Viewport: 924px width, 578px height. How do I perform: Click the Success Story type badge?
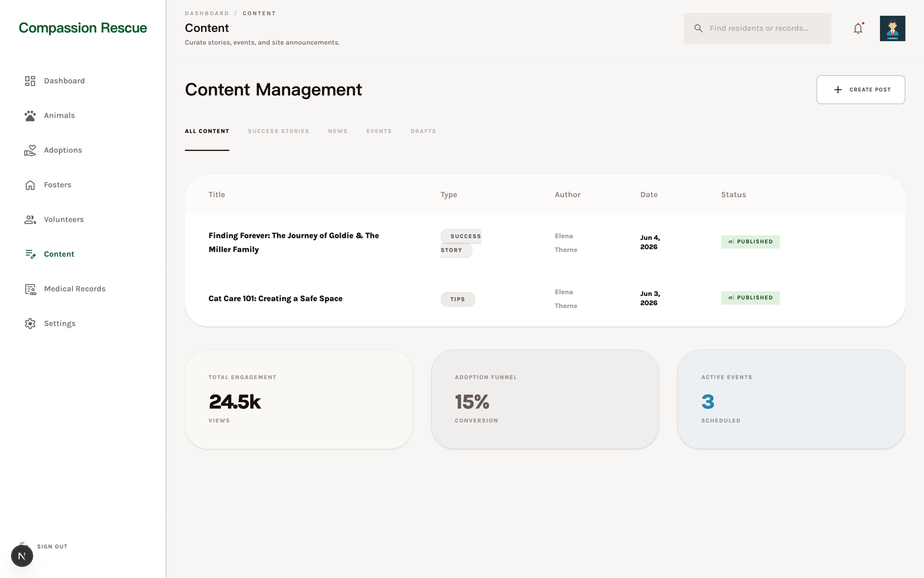click(461, 243)
